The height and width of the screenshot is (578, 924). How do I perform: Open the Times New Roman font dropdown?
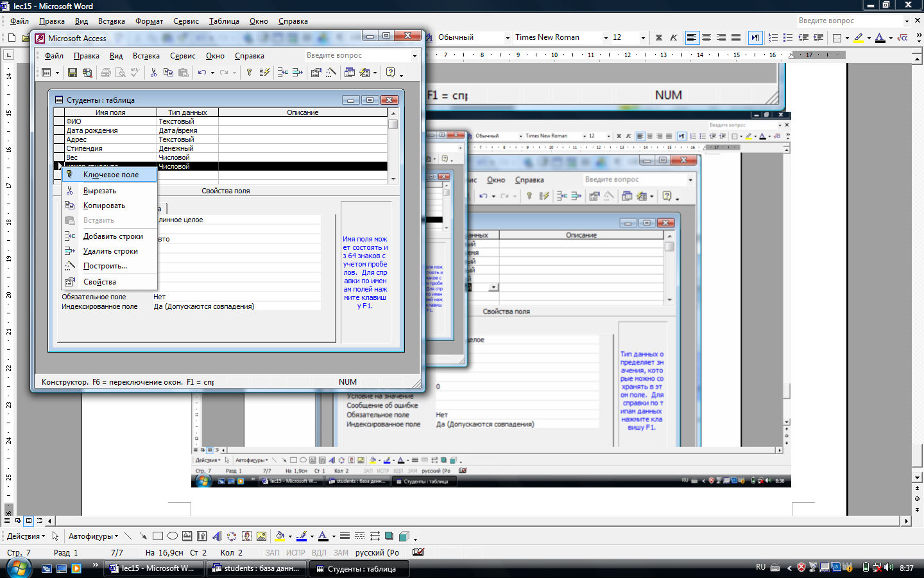pos(606,38)
